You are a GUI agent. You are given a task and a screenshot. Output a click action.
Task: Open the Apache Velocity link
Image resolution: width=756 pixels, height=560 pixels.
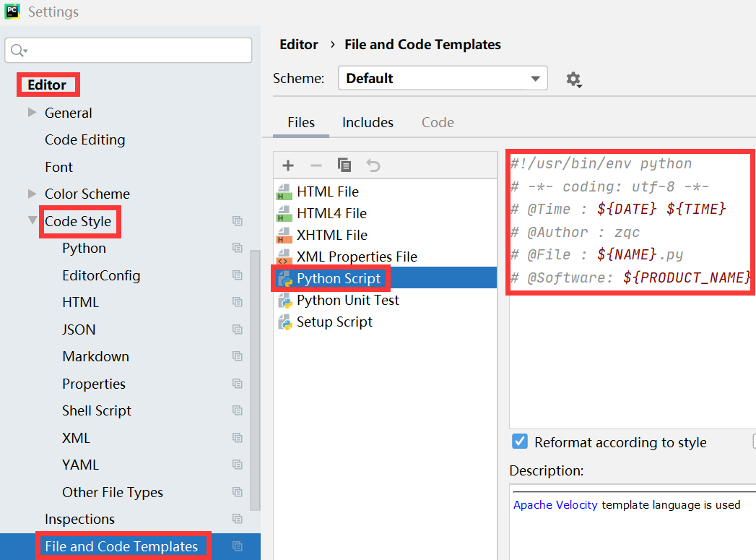[555, 505]
